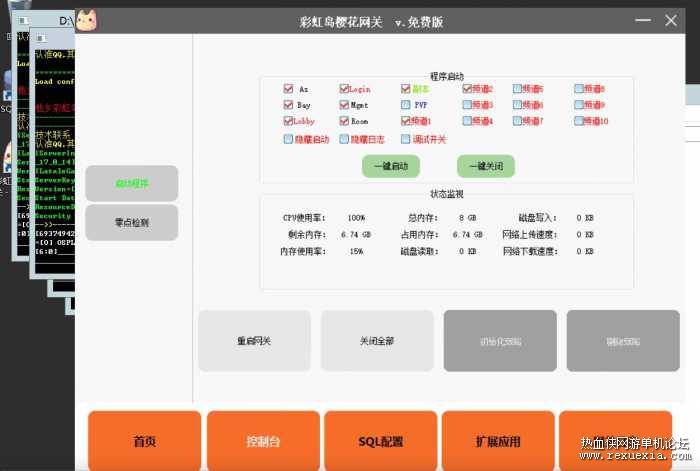Toggle the Lobby checkbox
The height and width of the screenshot is (471, 700).
[x=288, y=121]
